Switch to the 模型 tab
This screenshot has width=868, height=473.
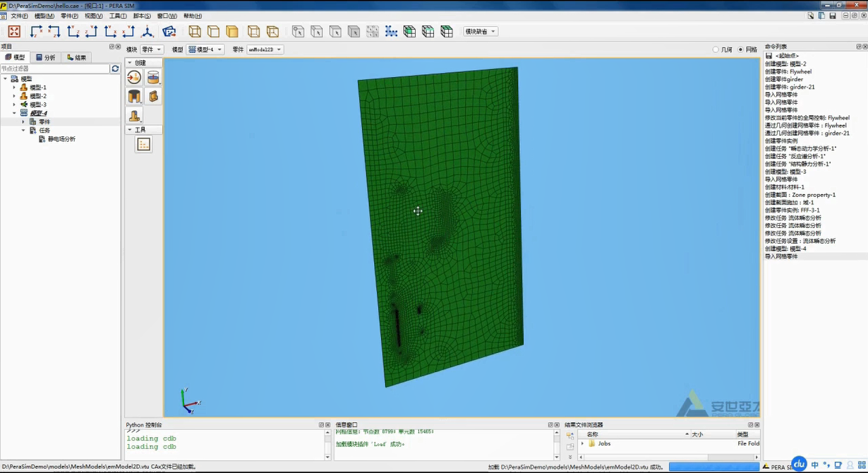click(x=16, y=57)
